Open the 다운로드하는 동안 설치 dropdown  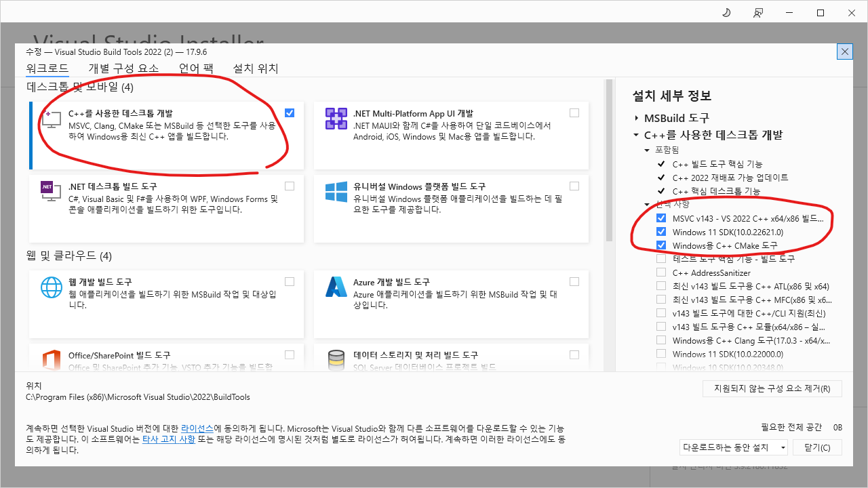coord(734,447)
